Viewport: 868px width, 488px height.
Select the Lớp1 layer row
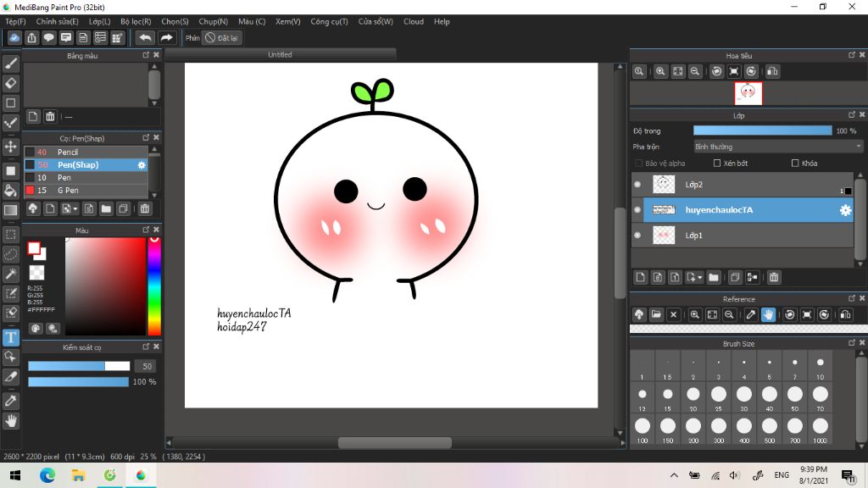click(743, 236)
